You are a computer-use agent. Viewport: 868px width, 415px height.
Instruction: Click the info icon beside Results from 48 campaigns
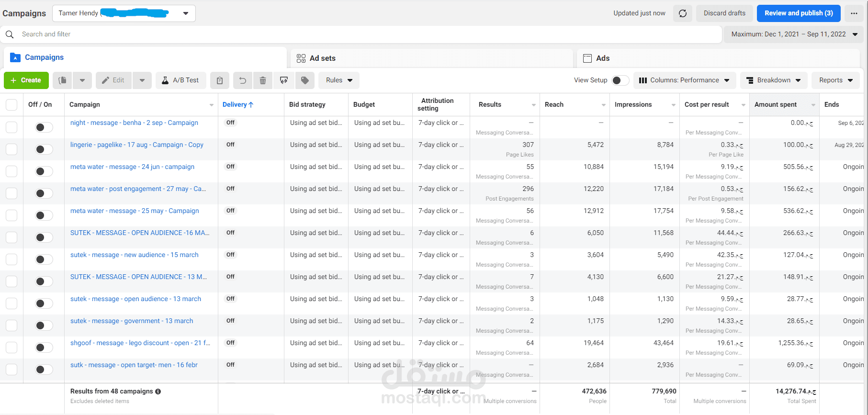point(158,392)
